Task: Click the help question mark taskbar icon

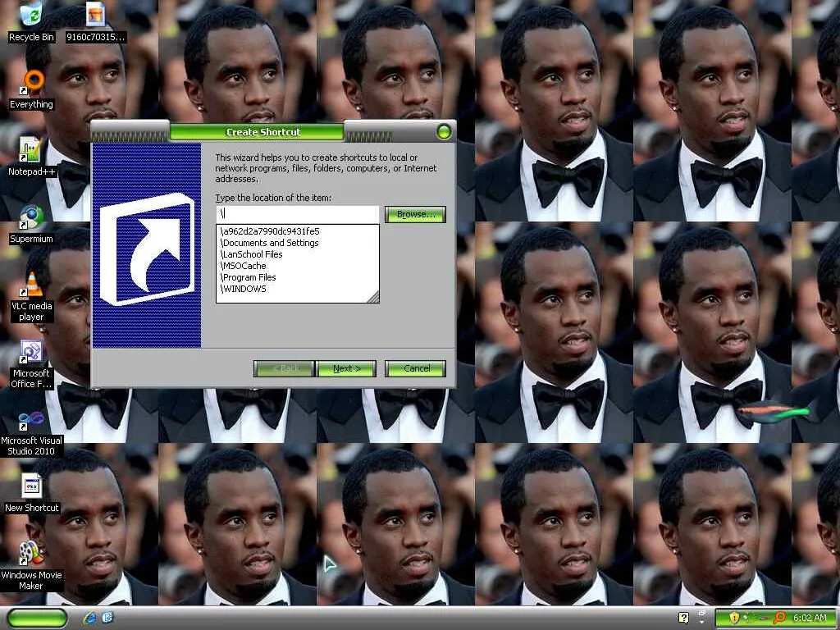Action: point(683,618)
